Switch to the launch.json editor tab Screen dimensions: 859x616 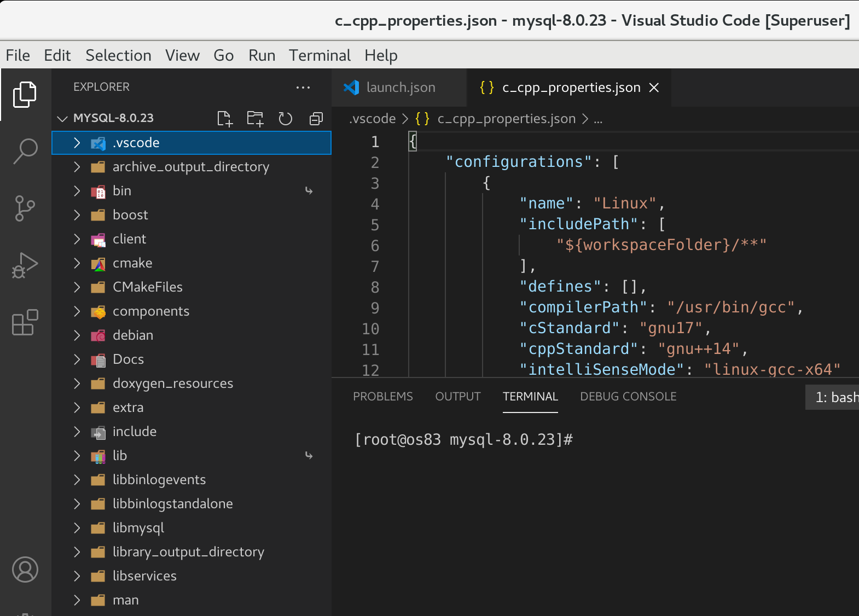[399, 88]
